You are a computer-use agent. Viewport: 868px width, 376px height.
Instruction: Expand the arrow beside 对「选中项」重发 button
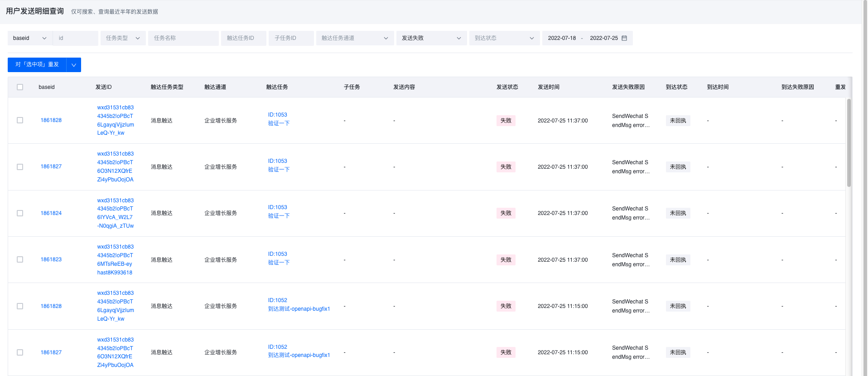pos(74,65)
